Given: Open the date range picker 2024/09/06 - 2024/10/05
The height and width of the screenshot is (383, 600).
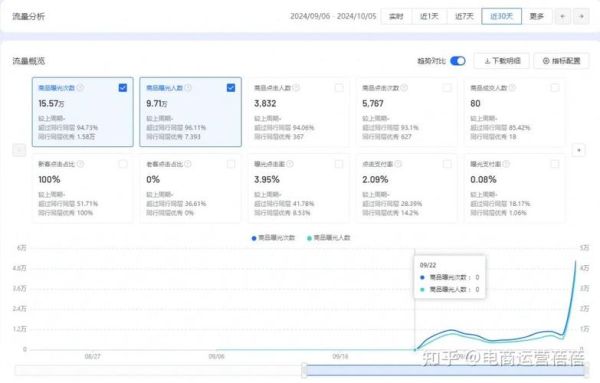Looking at the screenshot, I should point(333,16).
